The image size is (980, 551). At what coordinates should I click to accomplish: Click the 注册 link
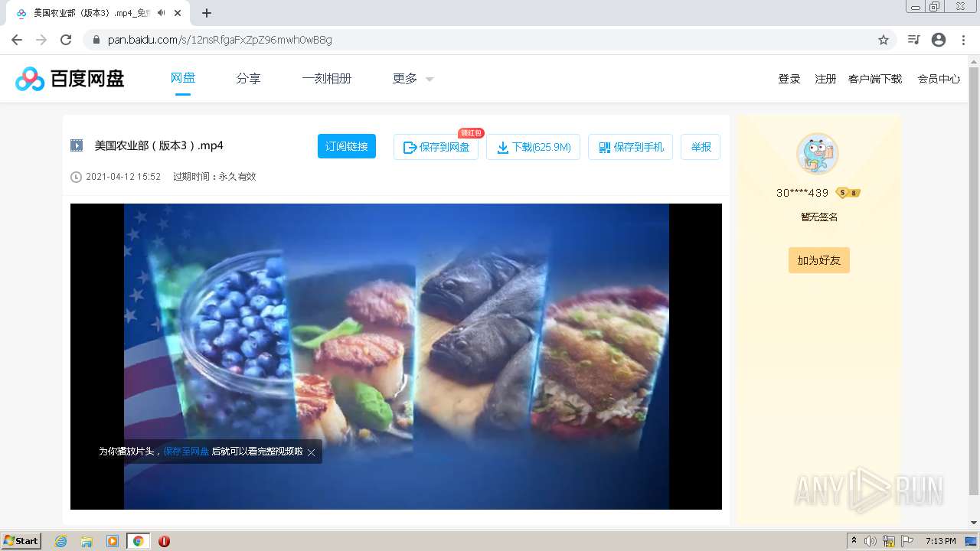825,79
